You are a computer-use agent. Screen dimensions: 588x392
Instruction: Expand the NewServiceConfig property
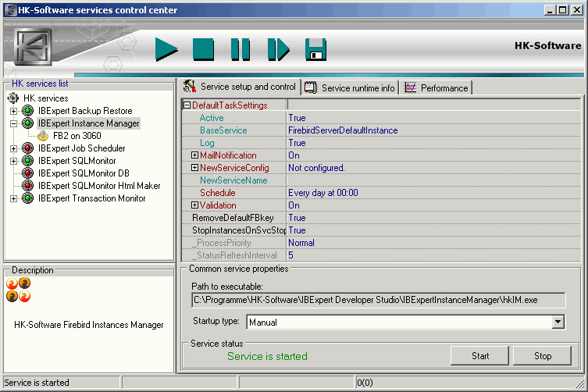[x=194, y=168]
